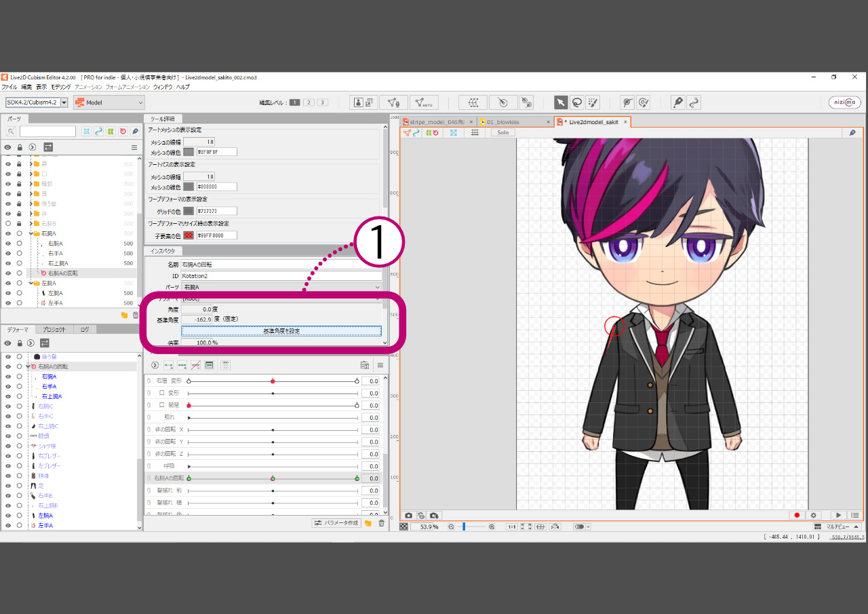Viewport: 868px width, 614px height.
Task: Open the モデリング menu
Action: pyautogui.click(x=61, y=87)
